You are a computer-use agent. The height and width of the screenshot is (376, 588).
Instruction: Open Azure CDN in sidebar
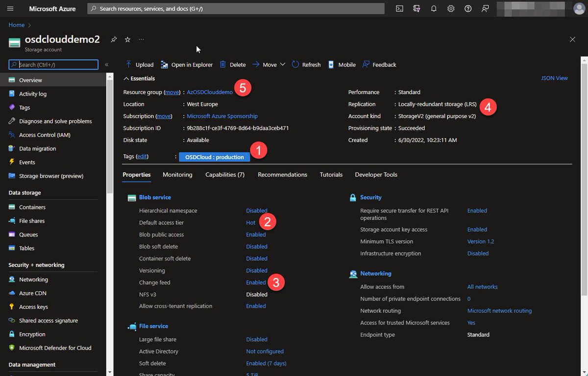click(x=33, y=293)
